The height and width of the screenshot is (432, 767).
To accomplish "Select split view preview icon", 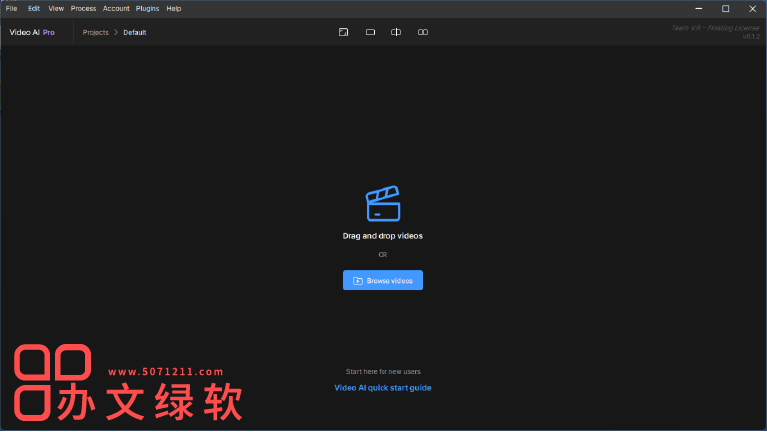I will [x=396, y=32].
